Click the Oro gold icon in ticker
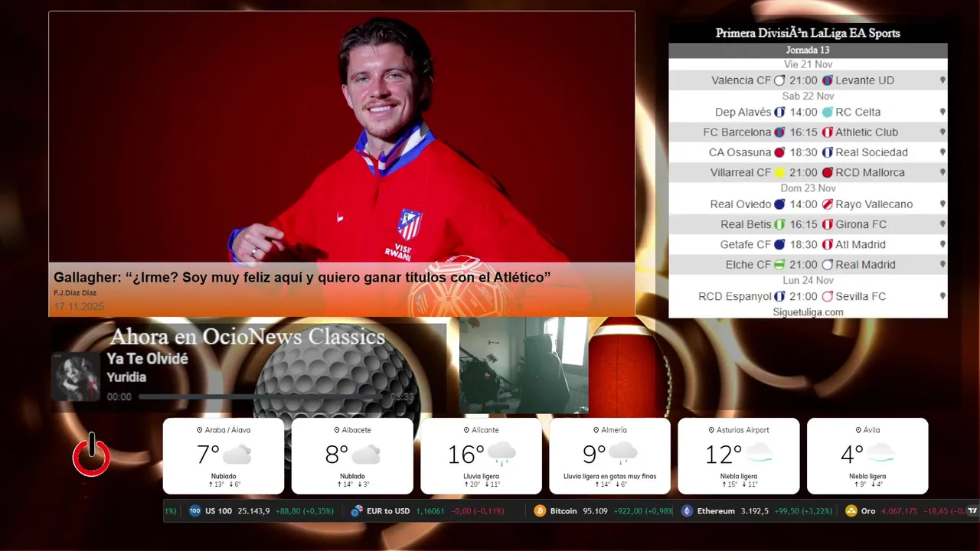The width and height of the screenshot is (980, 551). (851, 511)
